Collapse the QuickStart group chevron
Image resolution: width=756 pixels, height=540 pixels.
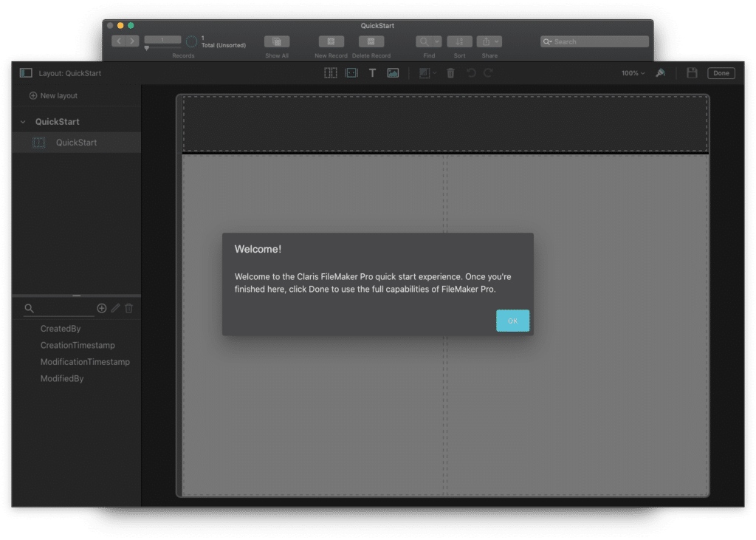pos(23,122)
